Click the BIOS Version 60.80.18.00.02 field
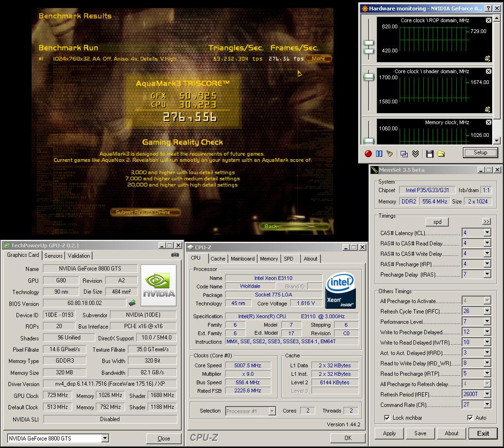504x448 pixels. 84,303
